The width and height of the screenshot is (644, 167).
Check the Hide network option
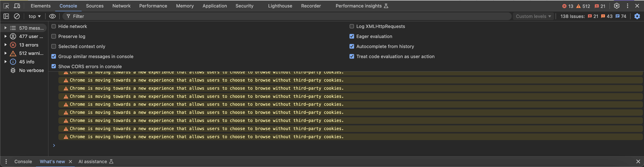(x=54, y=26)
